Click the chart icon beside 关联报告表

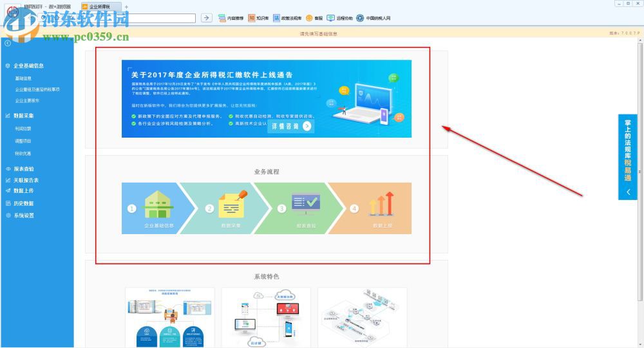(x=8, y=180)
